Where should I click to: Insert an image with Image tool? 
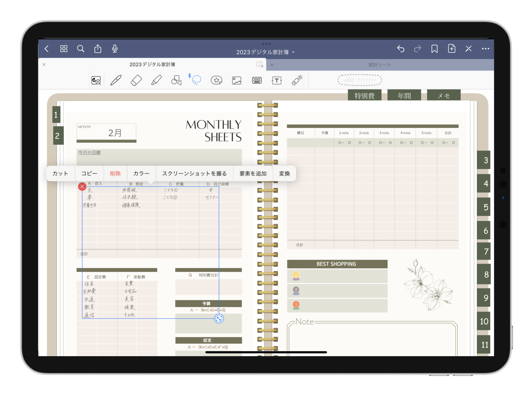(236, 80)
